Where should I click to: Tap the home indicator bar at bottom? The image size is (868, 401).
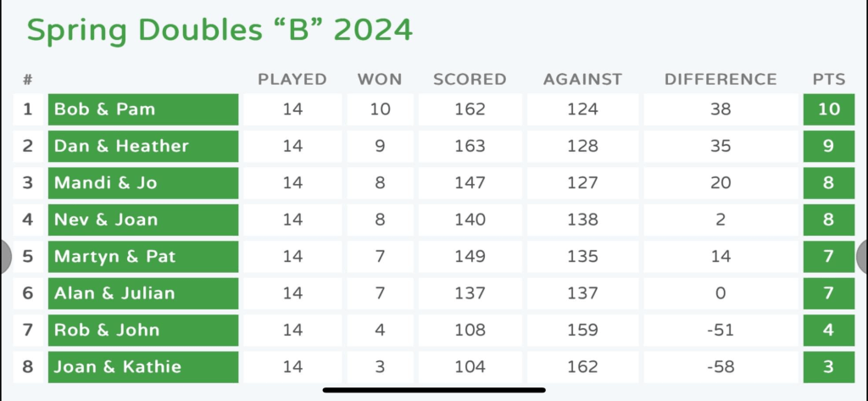click(x=433, y=391)
